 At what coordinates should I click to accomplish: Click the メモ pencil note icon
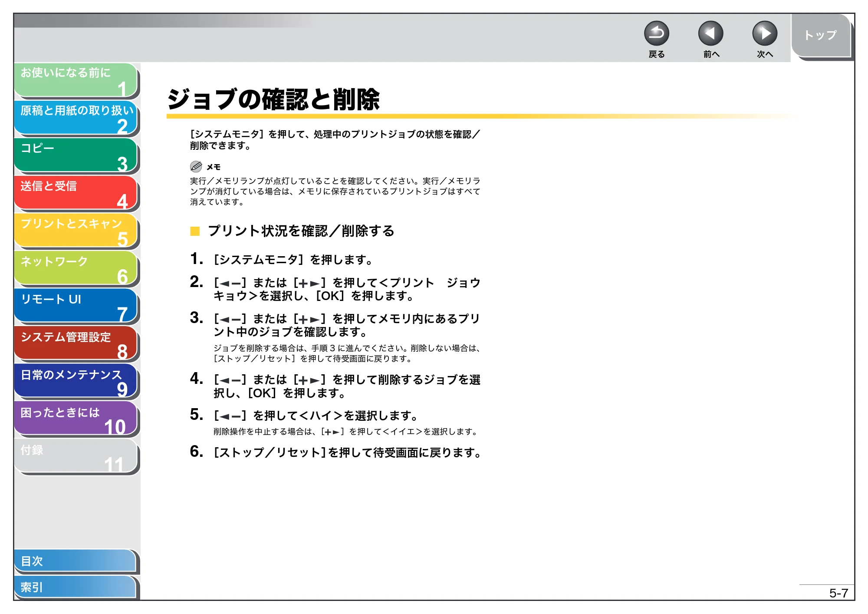tap(196, 166)
